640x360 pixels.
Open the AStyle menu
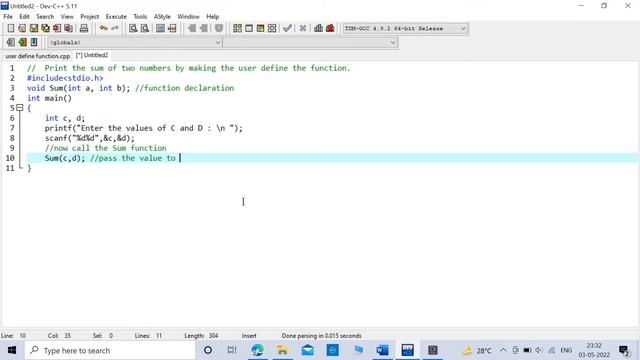162,17
